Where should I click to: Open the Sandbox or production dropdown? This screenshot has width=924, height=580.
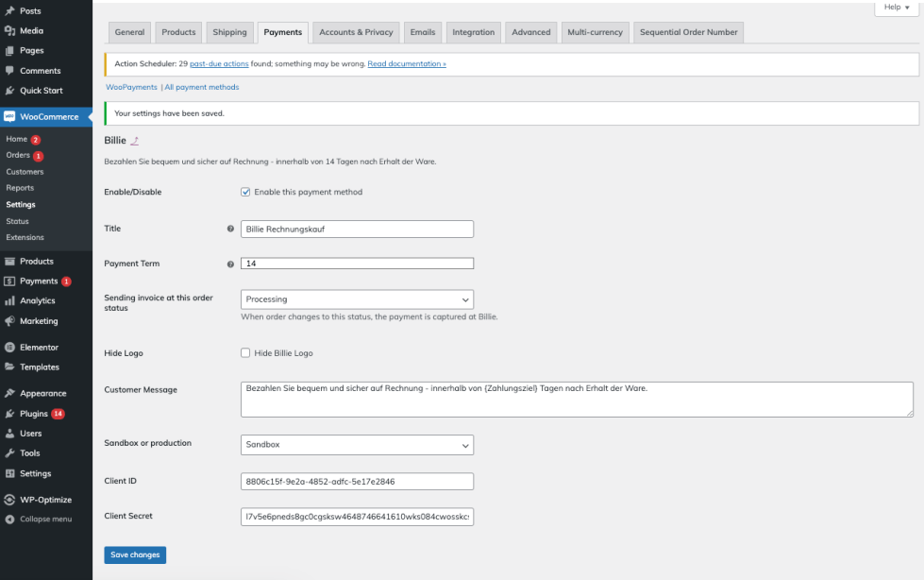[357, 444]
